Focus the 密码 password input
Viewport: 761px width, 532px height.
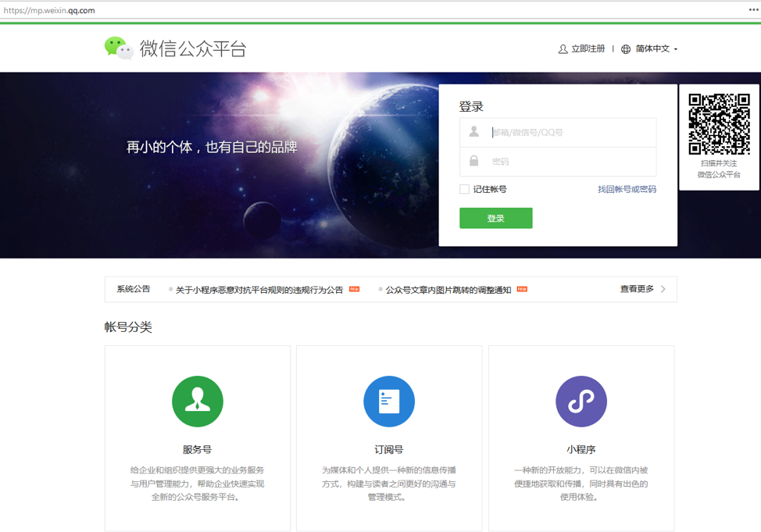click(558, 162)
